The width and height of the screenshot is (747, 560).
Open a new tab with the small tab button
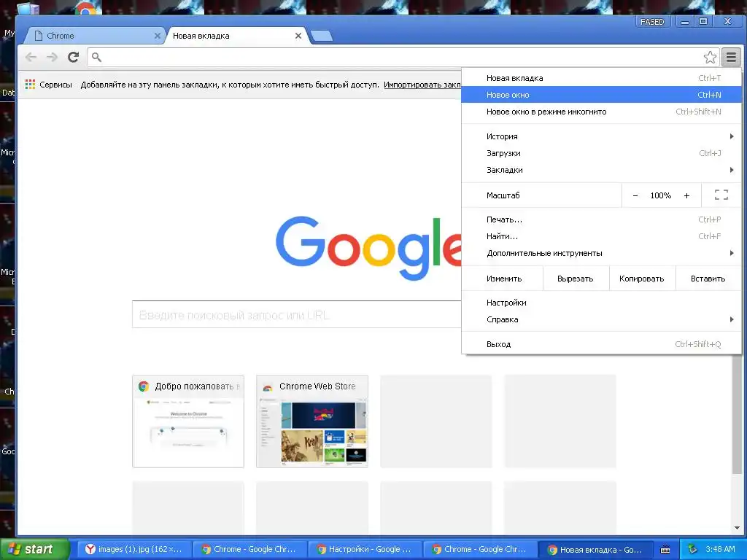[x=322, y=36]
